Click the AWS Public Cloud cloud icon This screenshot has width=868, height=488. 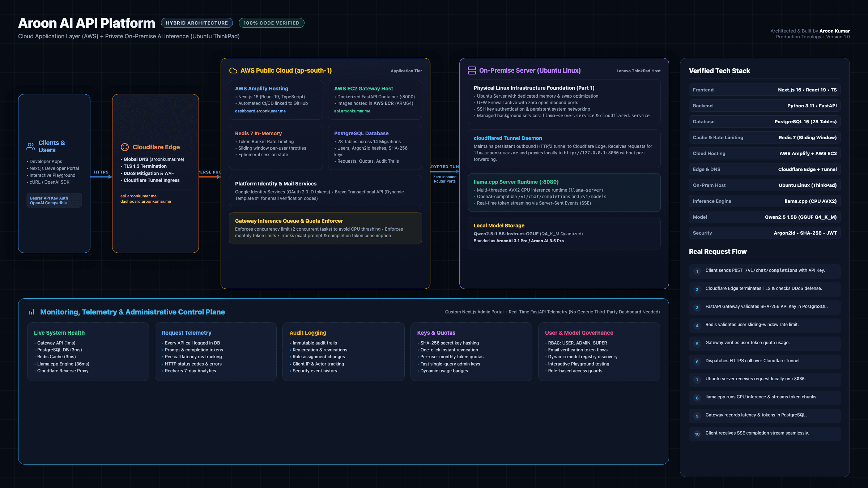(x=233, y=70)
